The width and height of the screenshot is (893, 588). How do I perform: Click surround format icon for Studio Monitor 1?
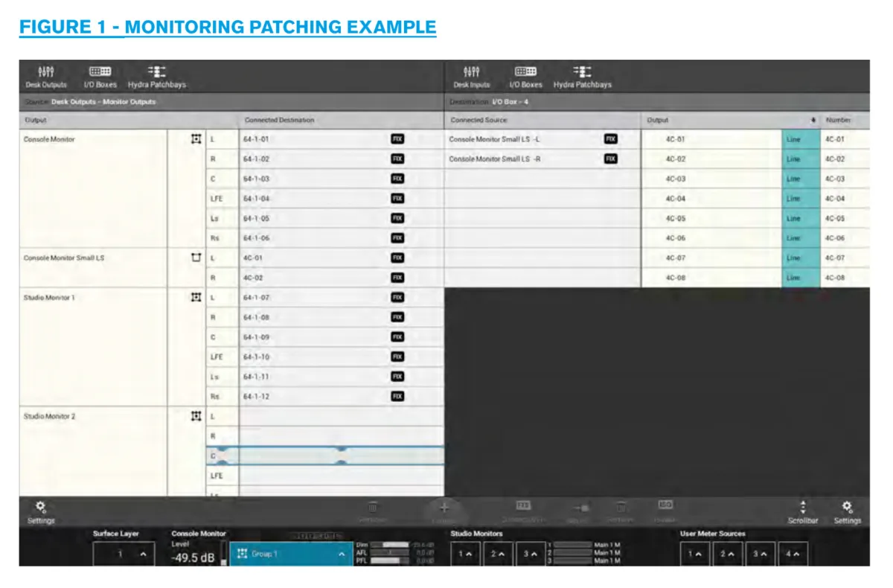tap(196, 297)
